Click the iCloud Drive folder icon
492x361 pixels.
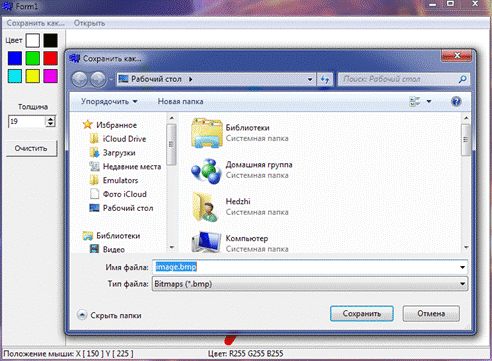[x=94, y=138]
